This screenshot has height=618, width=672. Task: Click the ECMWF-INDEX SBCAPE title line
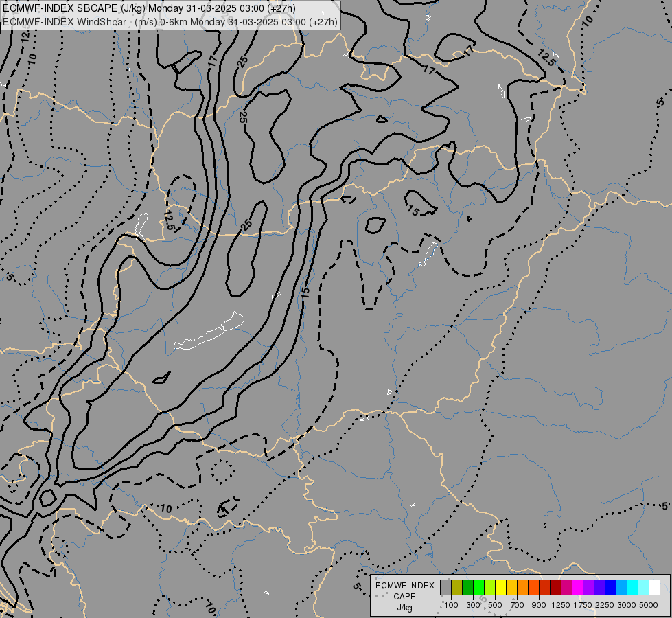point(149,8)
